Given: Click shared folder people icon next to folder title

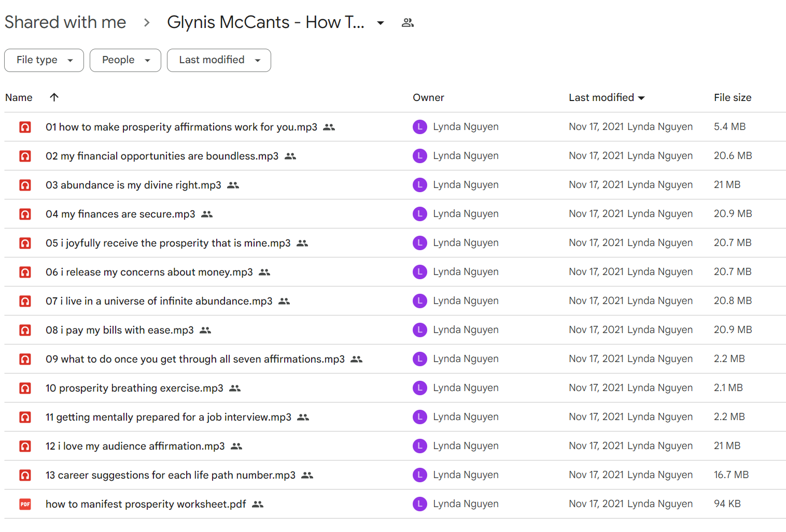Looking at the screenshot, I should [x=408, y=23].
